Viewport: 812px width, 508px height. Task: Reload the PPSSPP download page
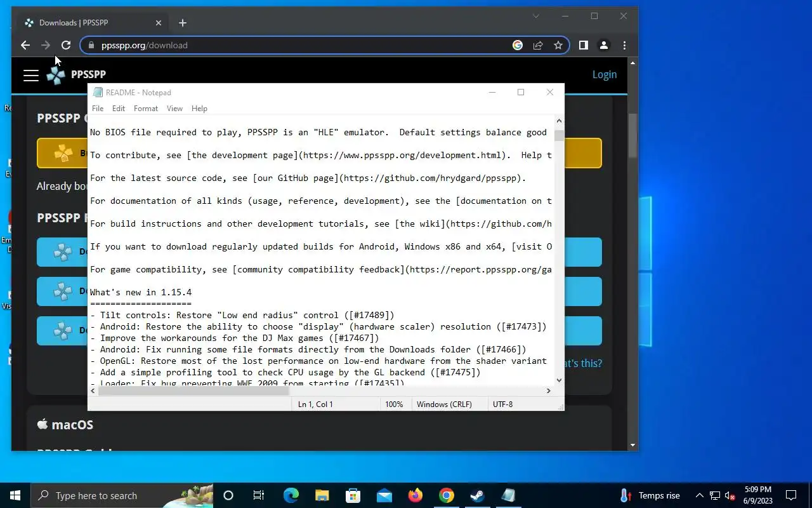(x=66, y=45)
